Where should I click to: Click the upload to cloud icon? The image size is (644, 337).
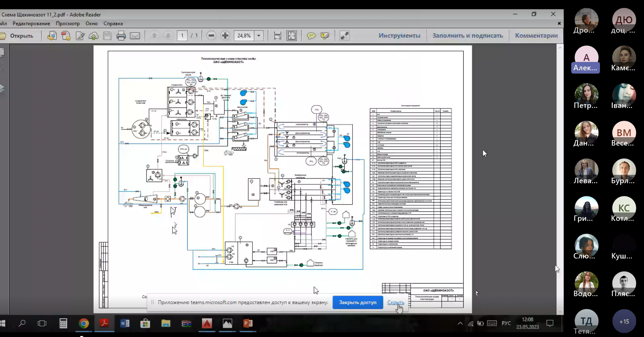coord(94,36)
